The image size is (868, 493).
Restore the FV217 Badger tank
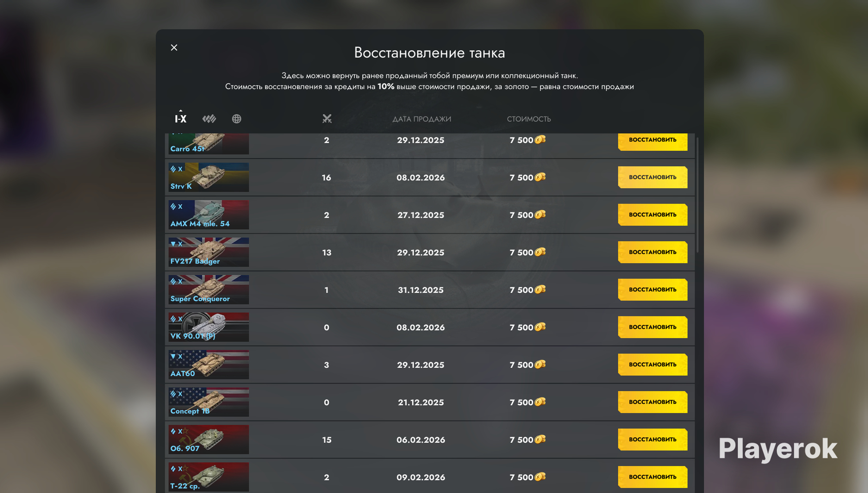coord(653,252)
